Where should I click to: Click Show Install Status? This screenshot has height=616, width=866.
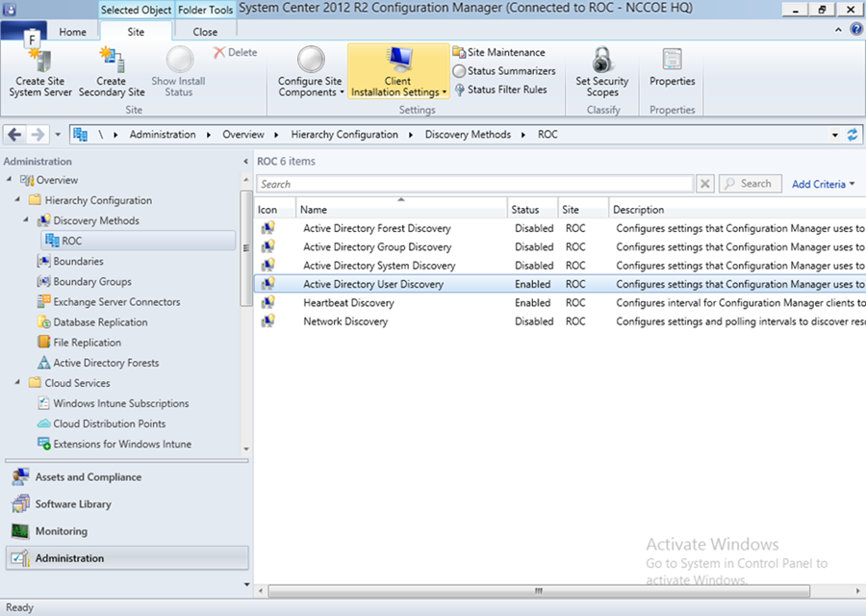[x=178, y=72]
